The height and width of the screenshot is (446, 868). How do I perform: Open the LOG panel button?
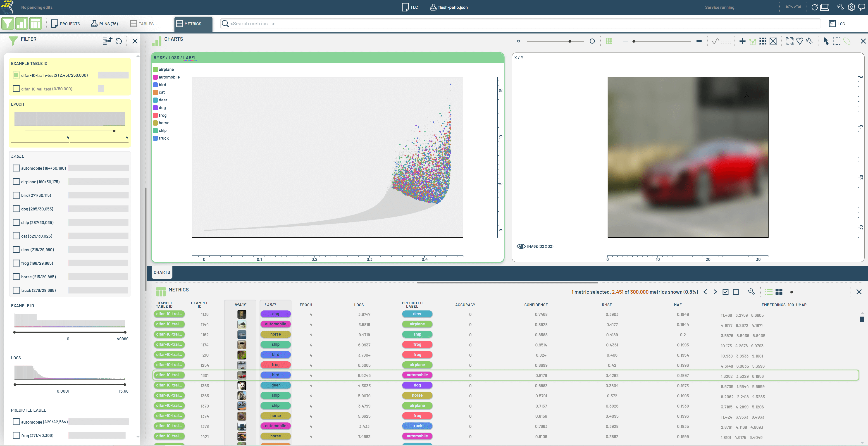point(837,24)
